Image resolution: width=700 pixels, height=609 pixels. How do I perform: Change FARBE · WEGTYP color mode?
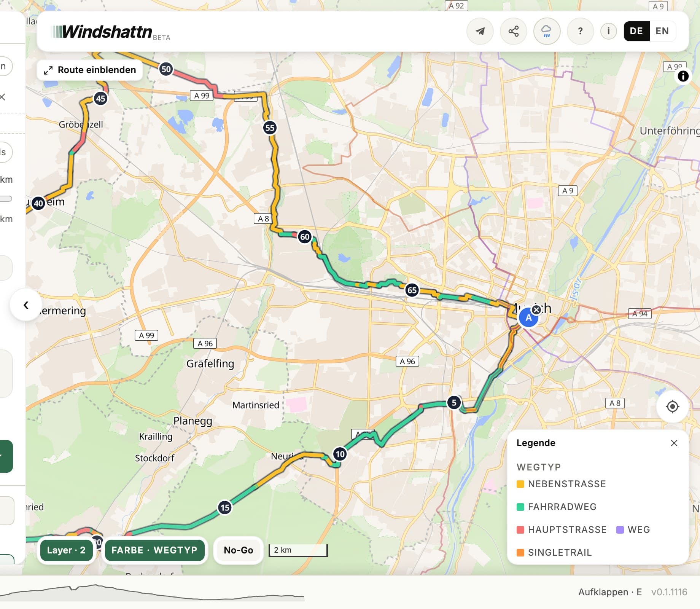point(154,550)
